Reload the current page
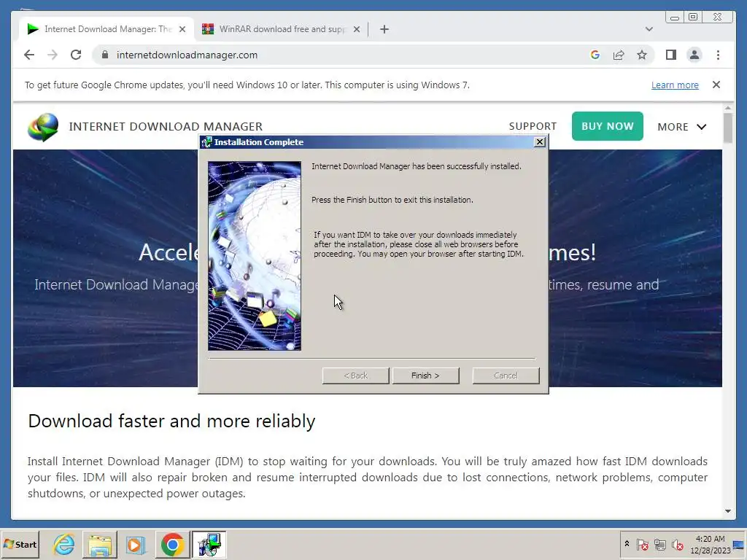 (76, 55)
